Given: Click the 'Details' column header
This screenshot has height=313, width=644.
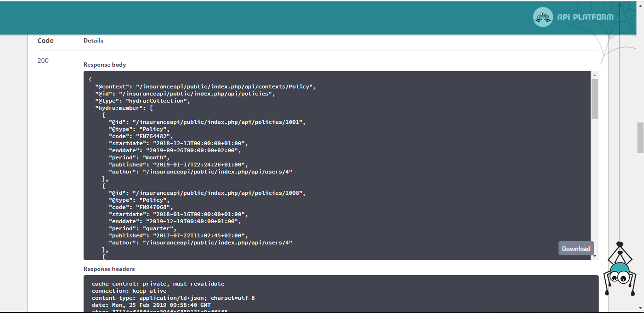Looking at the screenshot, I should [x=93, y=40].
